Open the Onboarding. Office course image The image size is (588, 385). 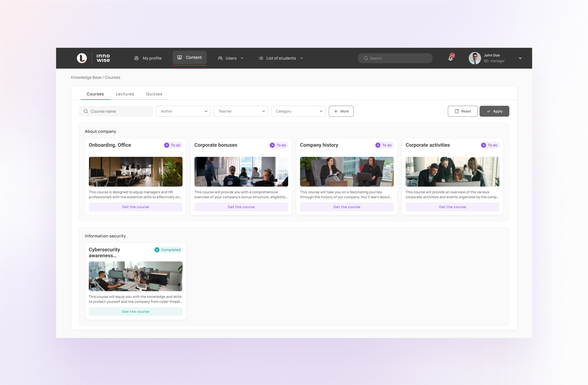136,172
